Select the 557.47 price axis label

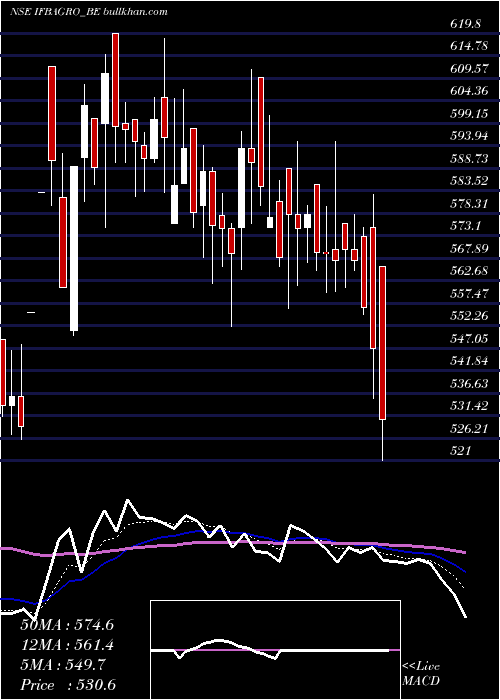469,293
